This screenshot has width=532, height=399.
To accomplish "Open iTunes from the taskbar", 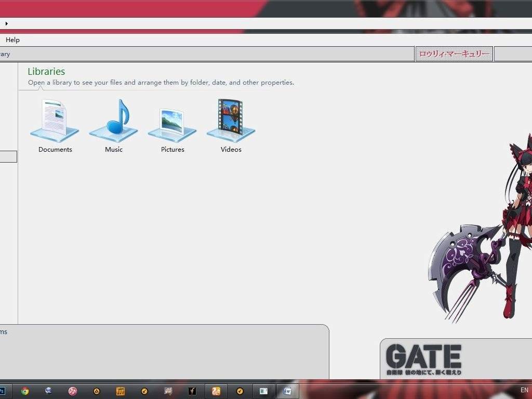I will tap(73, 391).
